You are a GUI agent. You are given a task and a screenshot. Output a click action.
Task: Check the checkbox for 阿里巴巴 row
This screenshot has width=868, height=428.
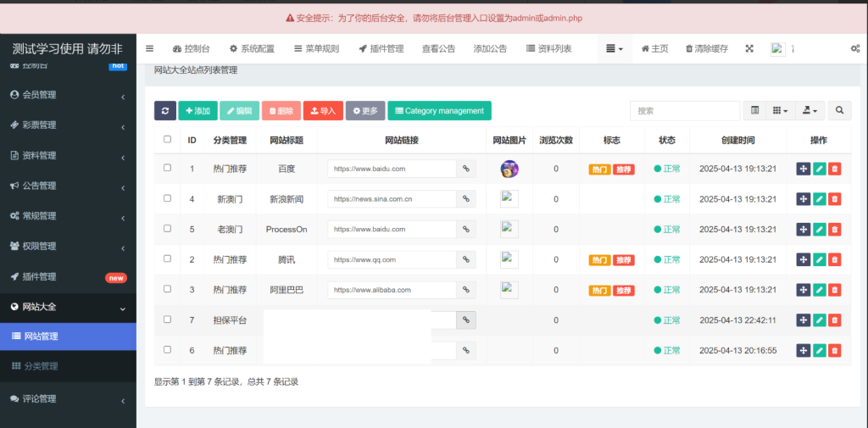pos(167,288)
